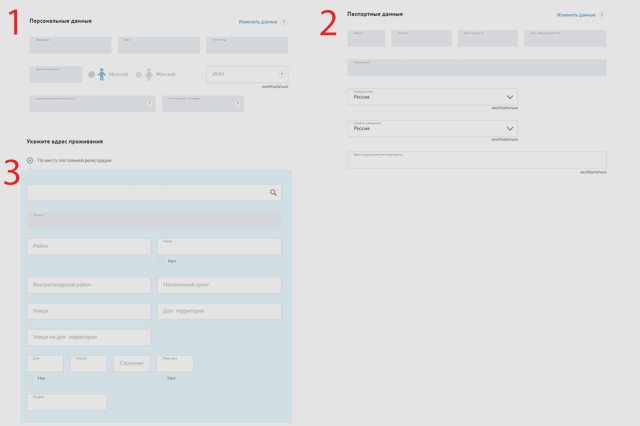Click the help icon inside the ИНН field
This screenshot has width=640, height=426.
282,74
